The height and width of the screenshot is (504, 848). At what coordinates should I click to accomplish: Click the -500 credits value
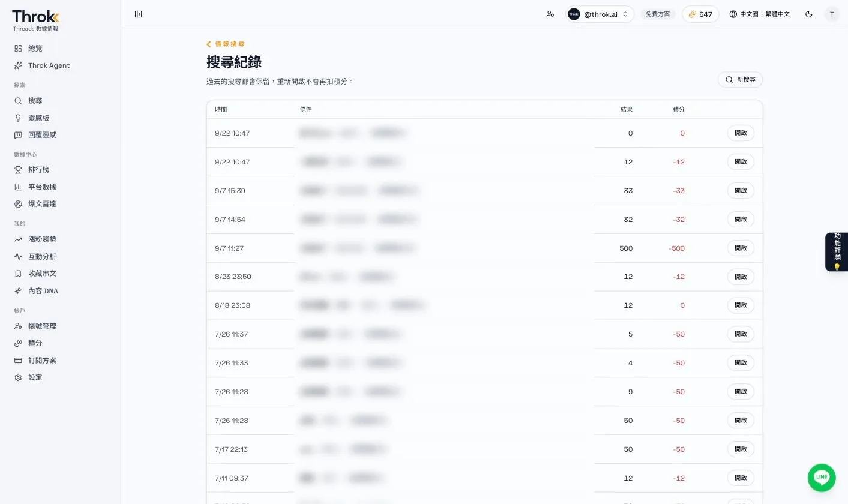point(676,248)
